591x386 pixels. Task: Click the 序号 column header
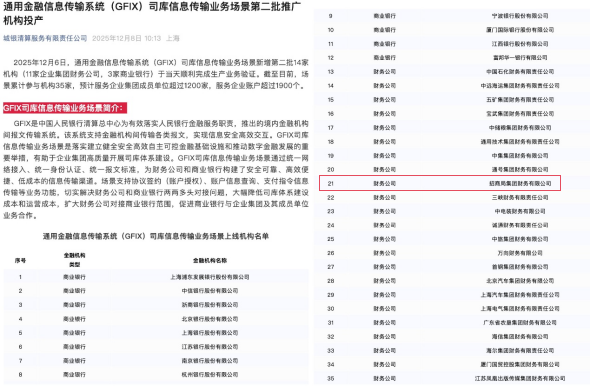click(20, 260)
